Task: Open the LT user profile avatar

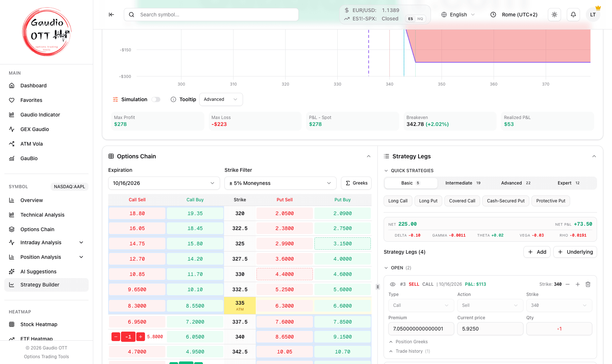Action: (593, 15)
